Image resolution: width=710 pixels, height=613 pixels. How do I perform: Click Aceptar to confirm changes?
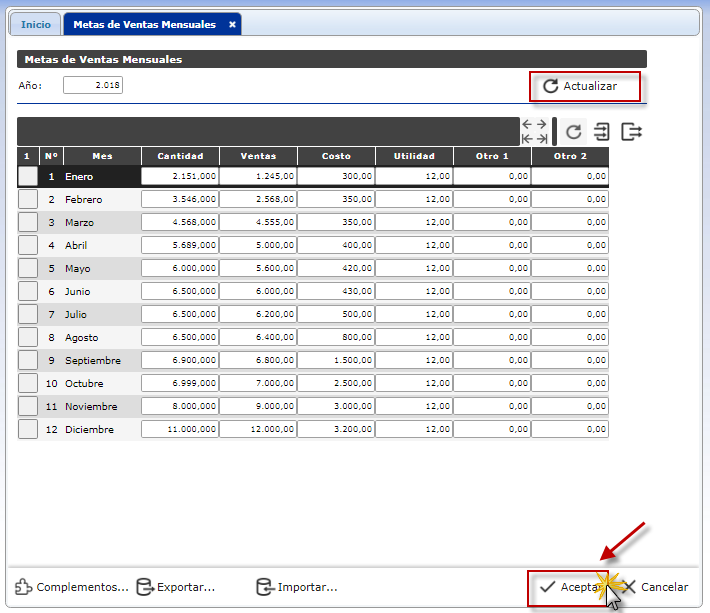[x=567, y=587]
